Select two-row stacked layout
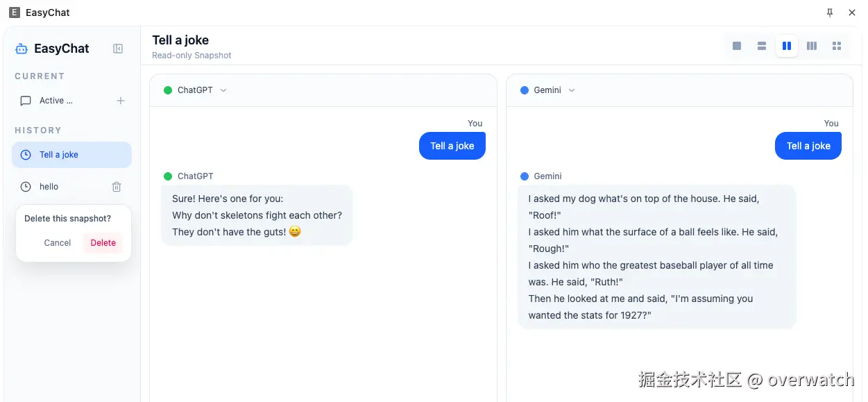 762,46
